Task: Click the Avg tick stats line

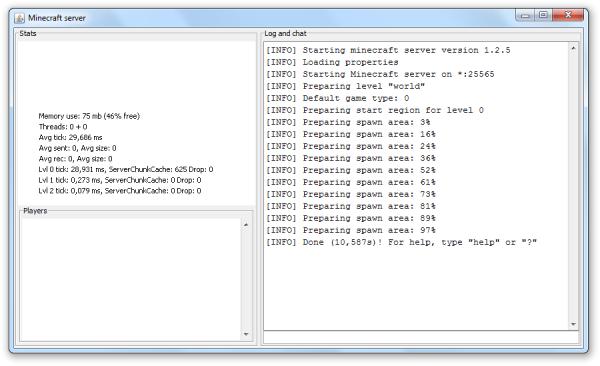Action: click(x=70, y=137)
